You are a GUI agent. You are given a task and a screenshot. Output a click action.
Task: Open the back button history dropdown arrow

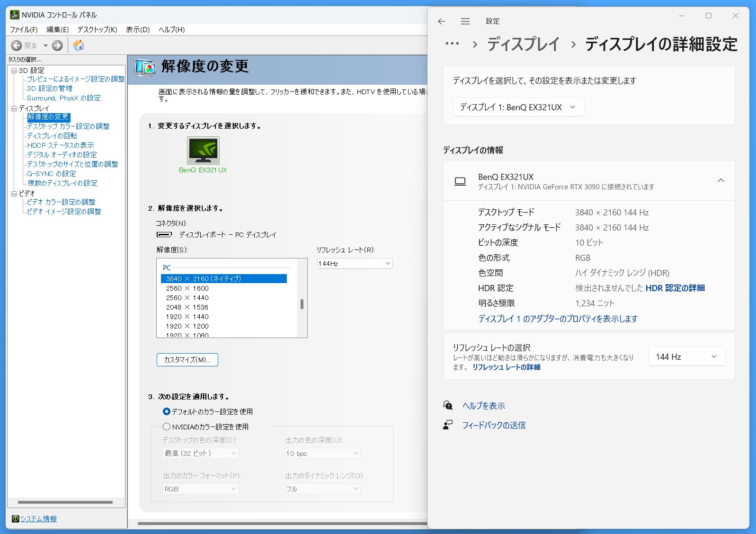pos(45,45)
